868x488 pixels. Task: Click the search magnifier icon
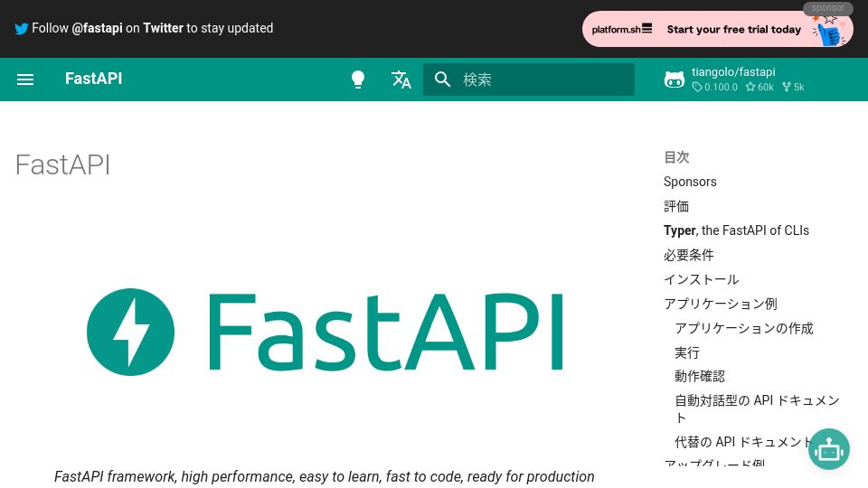coord(442,80)
